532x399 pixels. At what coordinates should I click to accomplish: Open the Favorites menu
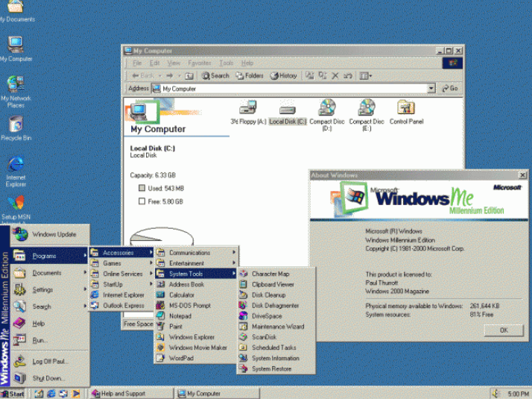(200, 63)
